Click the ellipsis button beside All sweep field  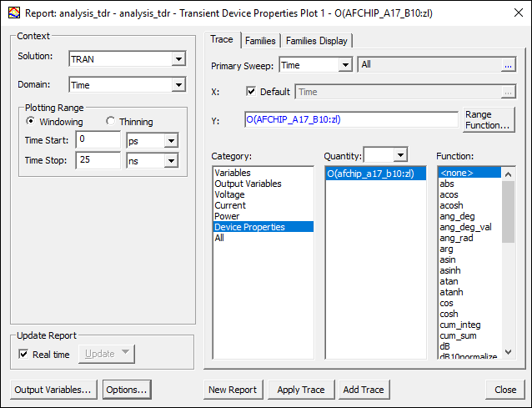(508, 66)
